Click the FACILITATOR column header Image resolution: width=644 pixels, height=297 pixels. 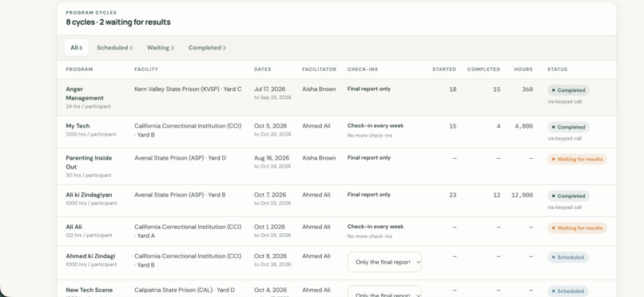pos(319,69)
